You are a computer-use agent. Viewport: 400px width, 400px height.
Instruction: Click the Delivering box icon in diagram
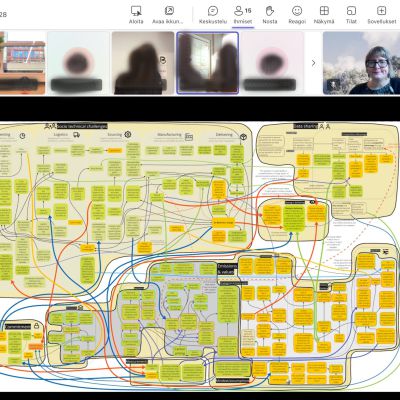pos(244,137)
